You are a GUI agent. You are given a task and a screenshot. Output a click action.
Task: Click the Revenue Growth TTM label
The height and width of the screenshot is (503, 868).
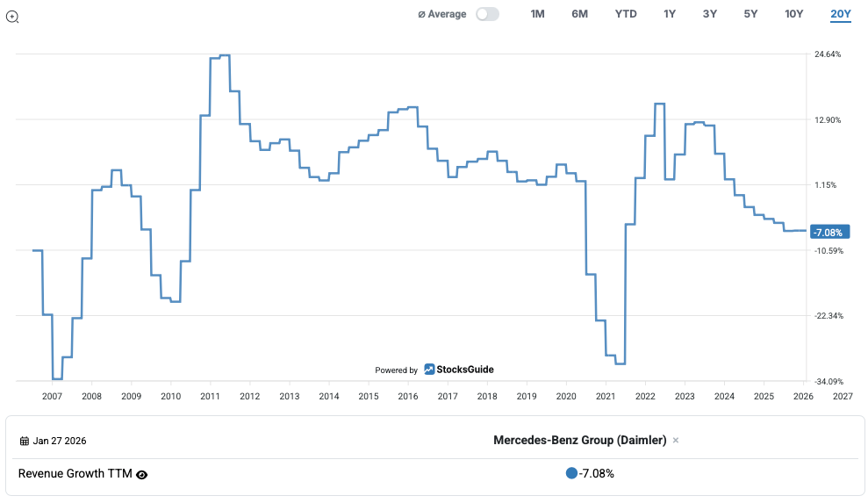click(75, 473)
